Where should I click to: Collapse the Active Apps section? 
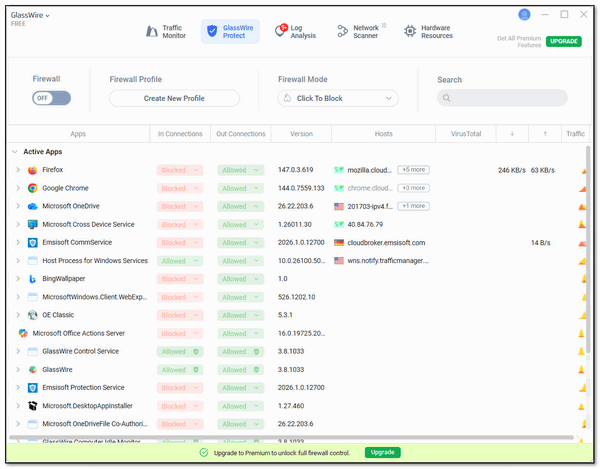tap(15, 152)
